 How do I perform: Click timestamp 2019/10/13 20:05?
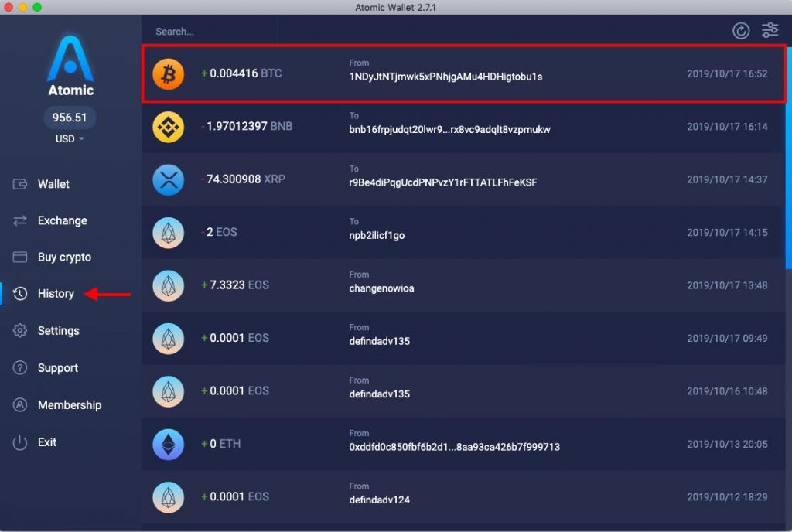[727, 444]
